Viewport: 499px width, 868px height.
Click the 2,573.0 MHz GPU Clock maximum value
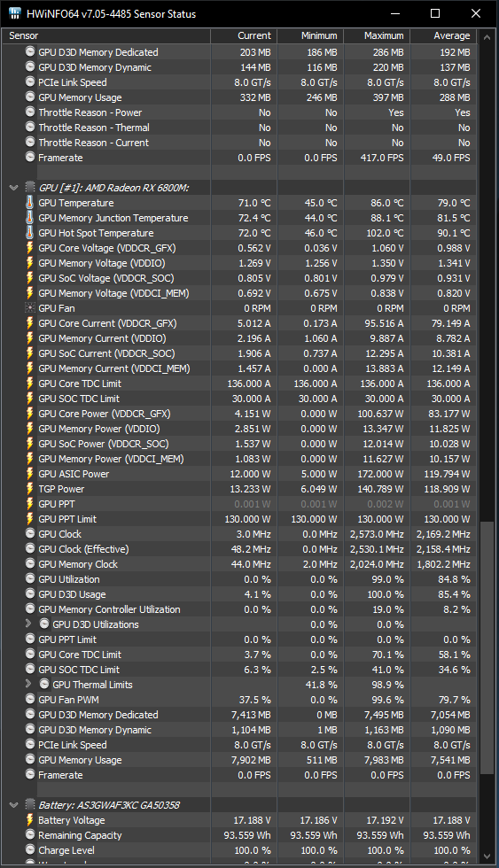pyautogui.click(x=377, y=534)
